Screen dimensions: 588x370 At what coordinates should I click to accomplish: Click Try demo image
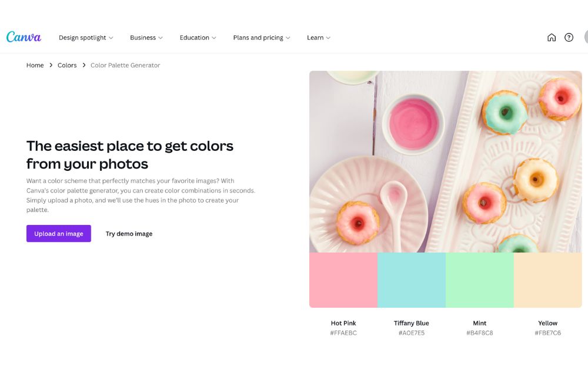tap(129, 234)
